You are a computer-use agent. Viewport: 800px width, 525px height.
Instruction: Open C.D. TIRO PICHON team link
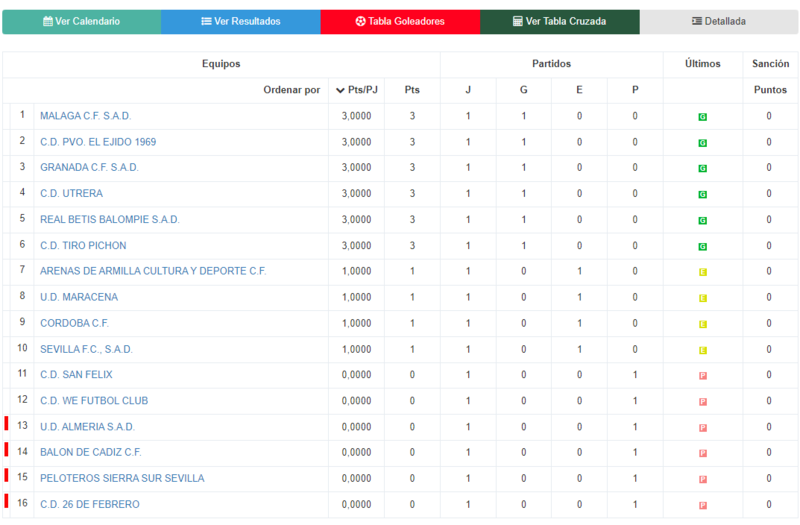(83, 246)
